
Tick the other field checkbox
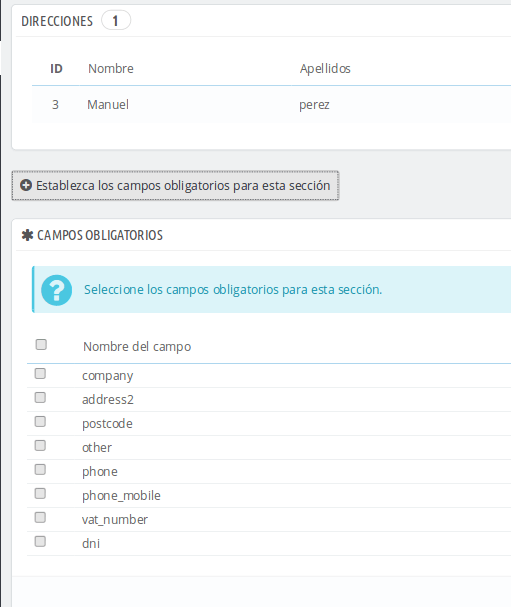40,446
